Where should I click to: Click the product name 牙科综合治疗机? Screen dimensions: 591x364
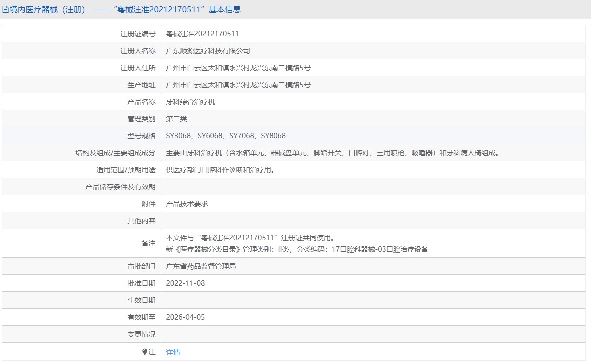pyautogui.click(x=190, y=102)
